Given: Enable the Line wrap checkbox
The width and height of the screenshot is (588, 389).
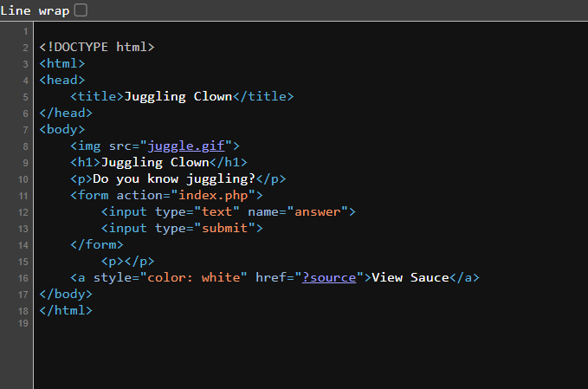Looking at the screenshot, I should tap(81, 10).
